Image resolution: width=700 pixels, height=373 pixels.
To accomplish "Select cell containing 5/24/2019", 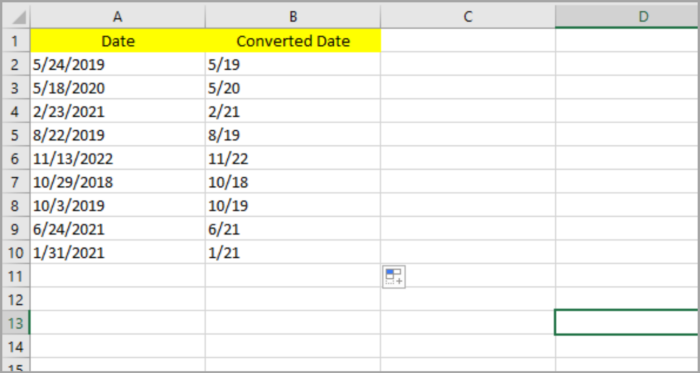I will click(x=118, y=64).
